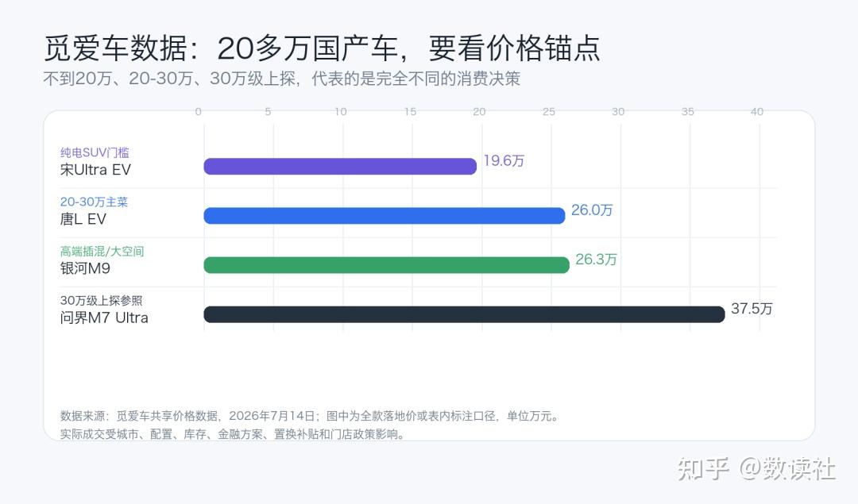Click the 高端插混/大空间 category label
This screenshot has width=858, height=504.
click(x=102, y=252)
